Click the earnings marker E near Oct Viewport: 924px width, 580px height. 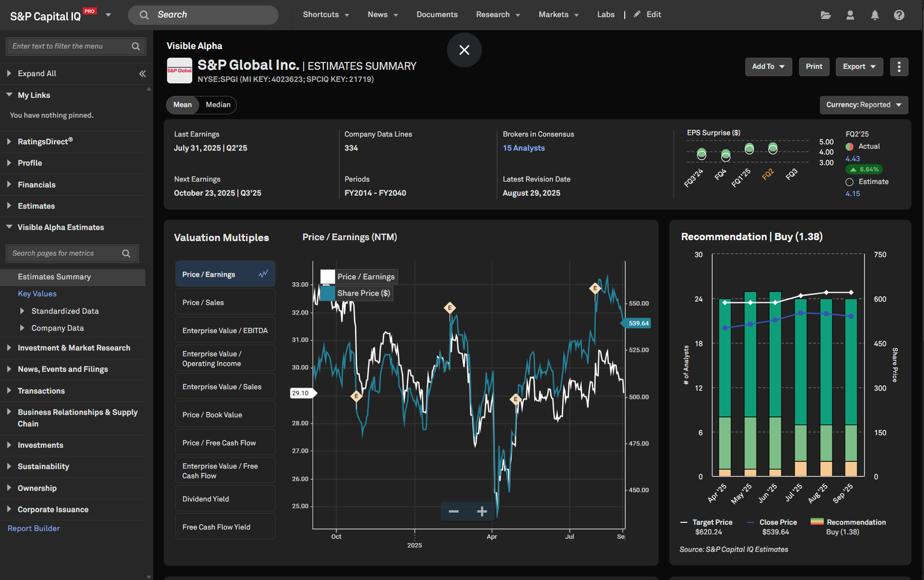[x=356, y=396]
